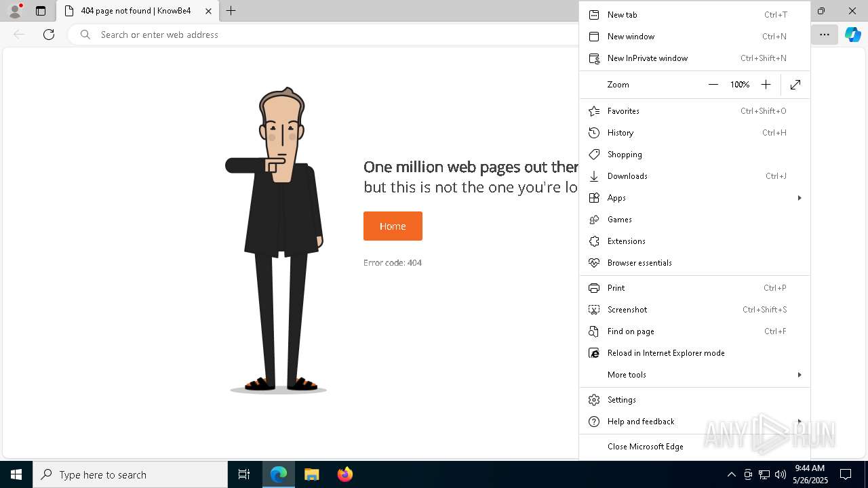Screen dimensions: 868x488
Task: Click the 100% zoom level value
Action: click(x=740, y=85)
